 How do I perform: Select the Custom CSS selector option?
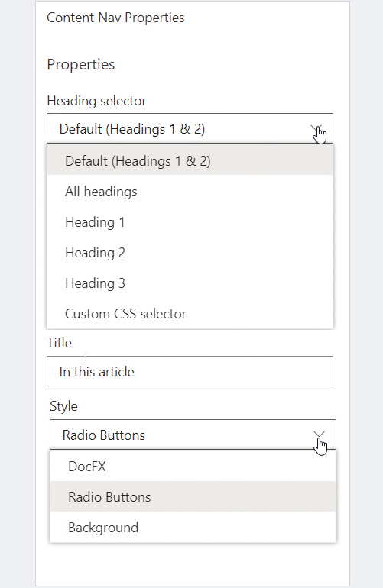pyautogui.click(x=190, y=314)
